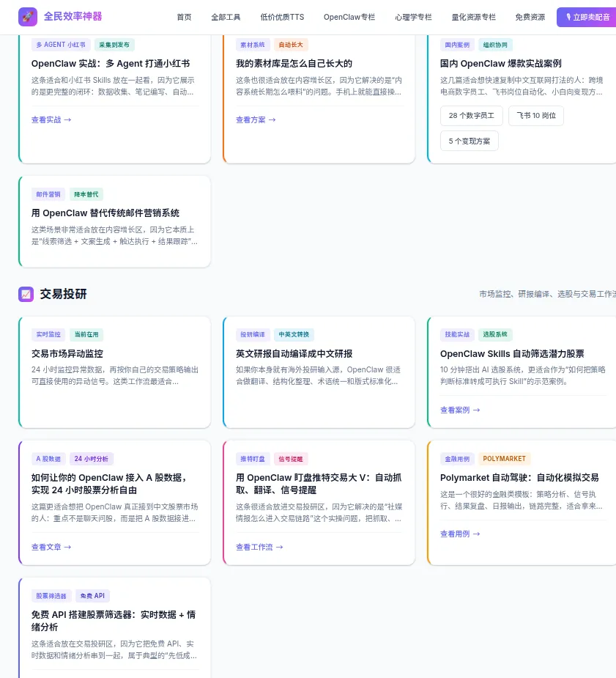Click the 自动长大 tag
616x678 pixels.
291,45
